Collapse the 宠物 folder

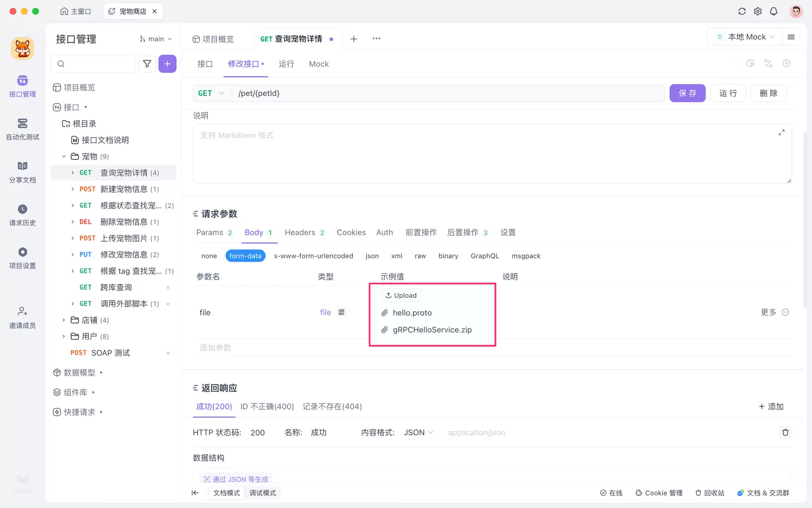[x=64, y=156]
